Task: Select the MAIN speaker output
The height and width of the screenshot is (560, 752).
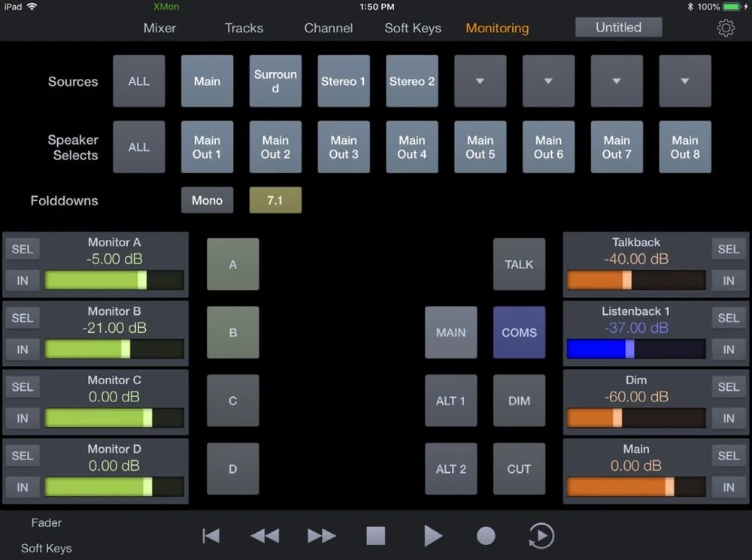Action: click(x=451, y=332)
